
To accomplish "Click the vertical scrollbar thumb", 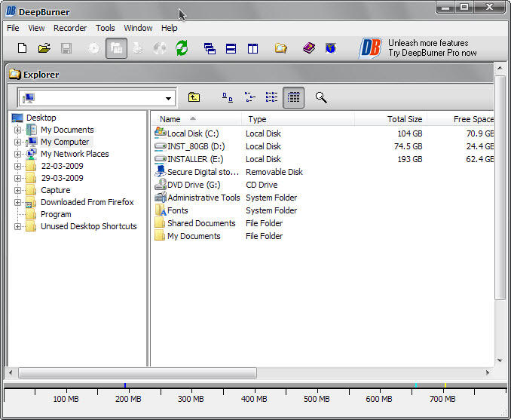I will pos(500,188).
